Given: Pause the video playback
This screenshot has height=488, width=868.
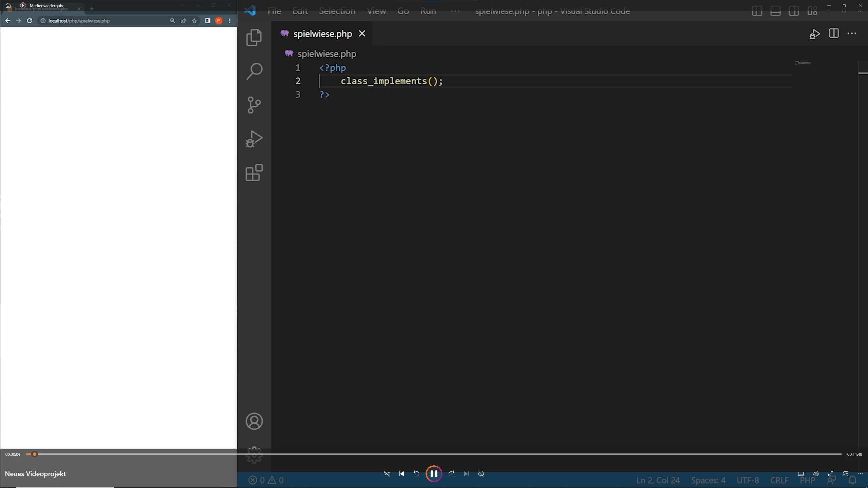Looking at the screenshot, I should pos(434,474).
